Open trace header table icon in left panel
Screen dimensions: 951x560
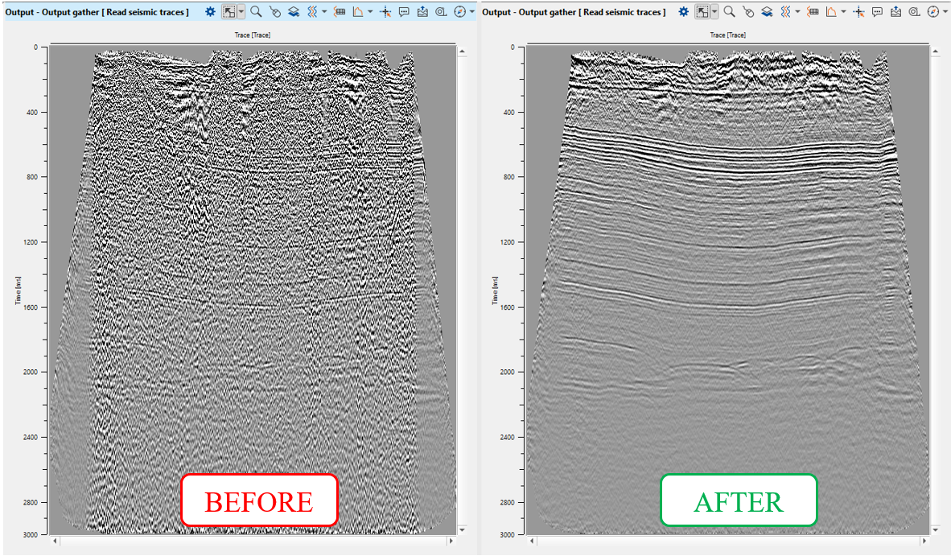point(340,12)
